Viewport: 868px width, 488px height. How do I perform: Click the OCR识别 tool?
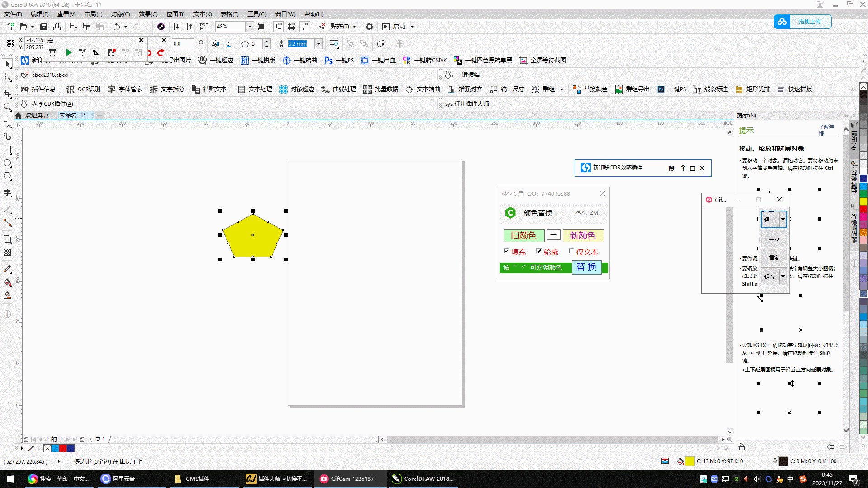(84, 89)
